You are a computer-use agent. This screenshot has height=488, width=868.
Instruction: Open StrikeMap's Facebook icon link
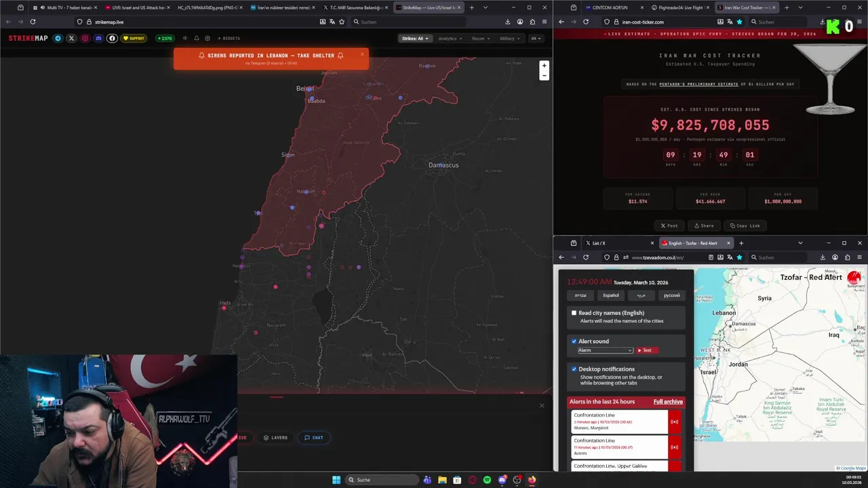pos(112,39)
